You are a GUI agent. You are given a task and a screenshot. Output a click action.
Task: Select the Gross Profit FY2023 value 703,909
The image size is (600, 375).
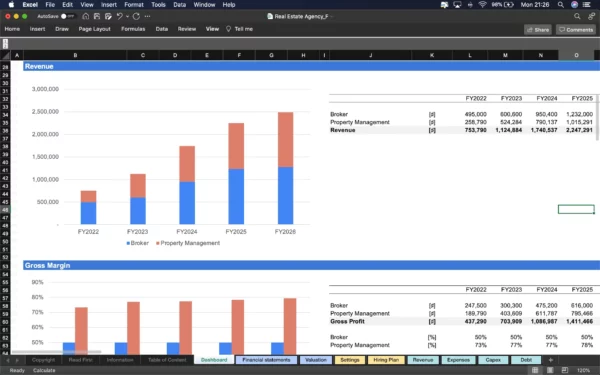point(511,321)
